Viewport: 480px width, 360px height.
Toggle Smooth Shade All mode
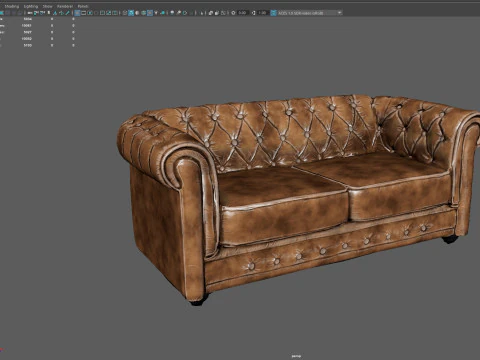tap(131, 13)
